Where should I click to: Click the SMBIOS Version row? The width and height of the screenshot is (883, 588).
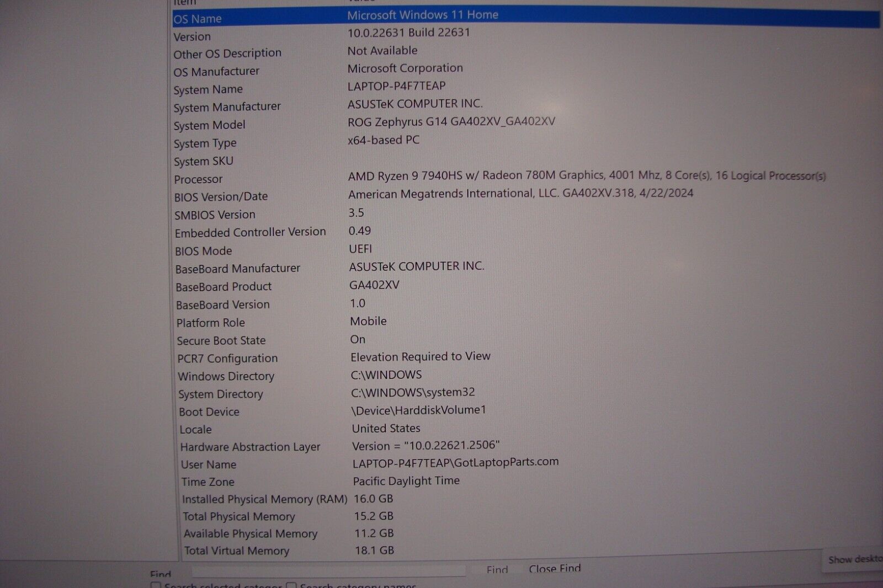[x=526, y=214]
